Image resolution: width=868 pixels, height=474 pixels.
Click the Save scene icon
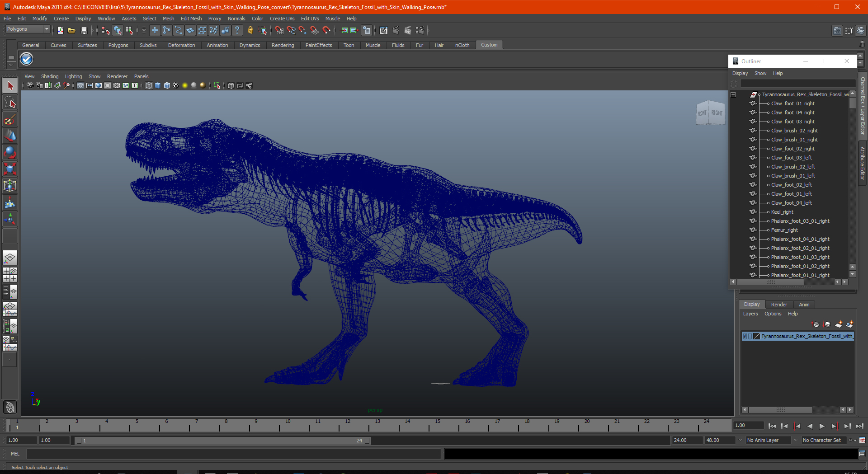coord(84,30)
